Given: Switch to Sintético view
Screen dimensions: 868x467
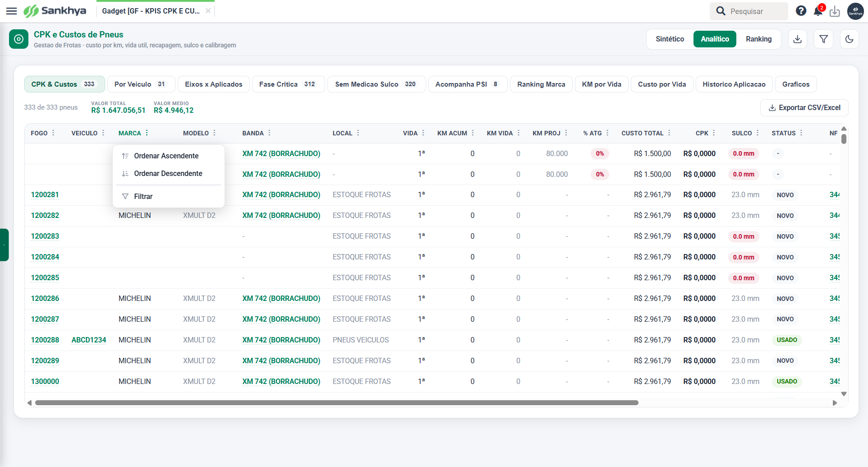Looking at the screenshot, I should (x=670, y=39).
